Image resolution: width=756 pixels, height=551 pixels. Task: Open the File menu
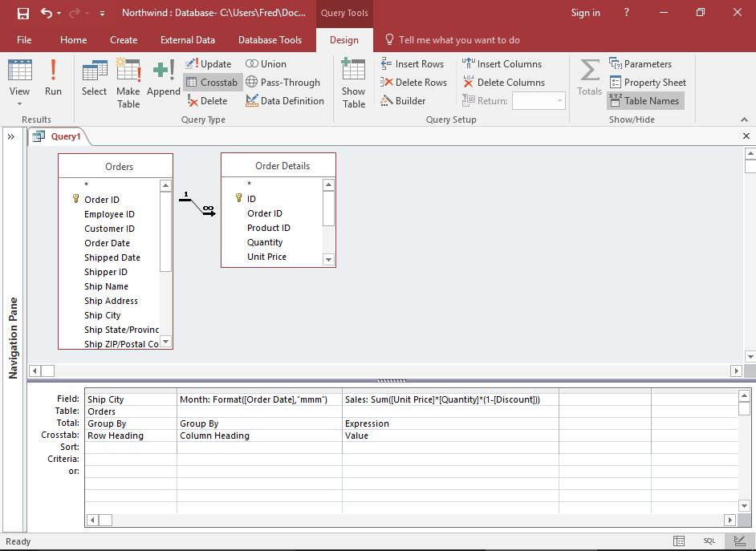click(x=24, y=40)
